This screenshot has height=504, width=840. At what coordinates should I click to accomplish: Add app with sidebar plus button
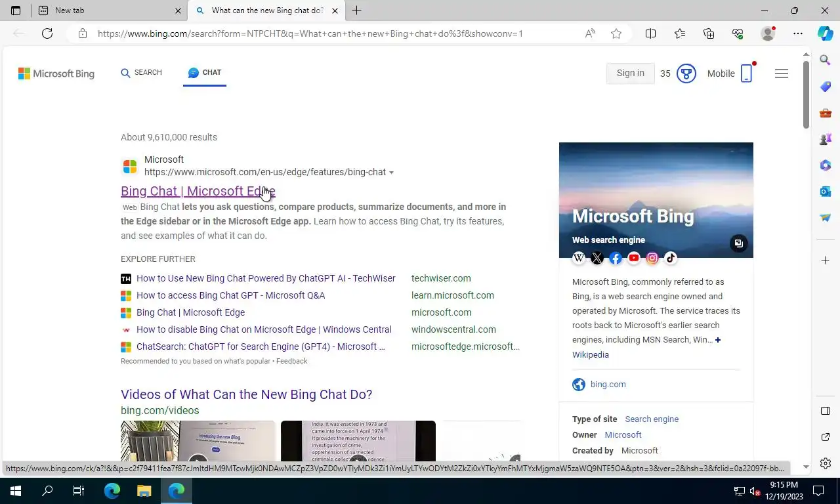coord(826,261)
